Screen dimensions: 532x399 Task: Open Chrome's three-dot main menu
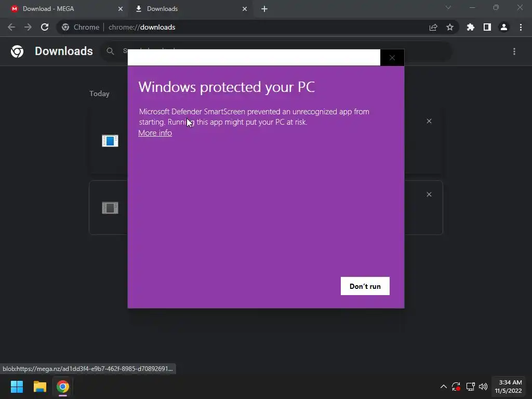[521, 27]
